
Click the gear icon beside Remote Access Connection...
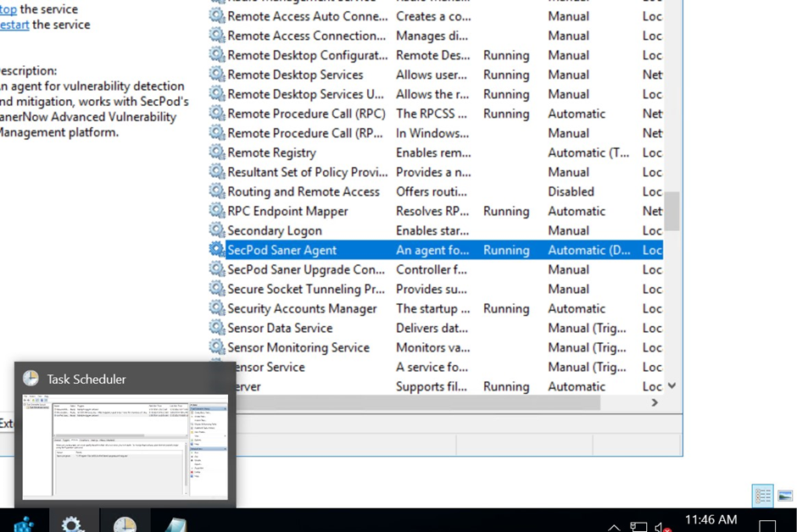pyautogui.click(x=217, y=35)
